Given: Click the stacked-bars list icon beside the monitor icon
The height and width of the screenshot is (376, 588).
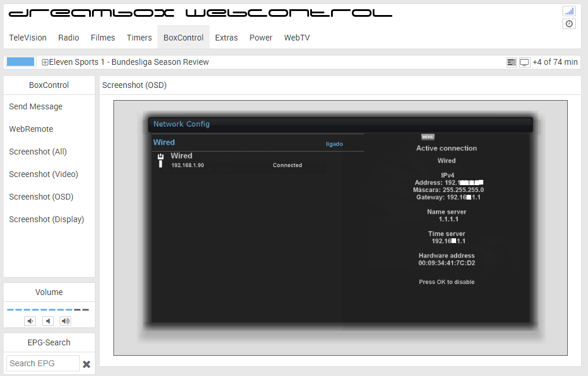Looking at the screenshot, I should (511, 62).
